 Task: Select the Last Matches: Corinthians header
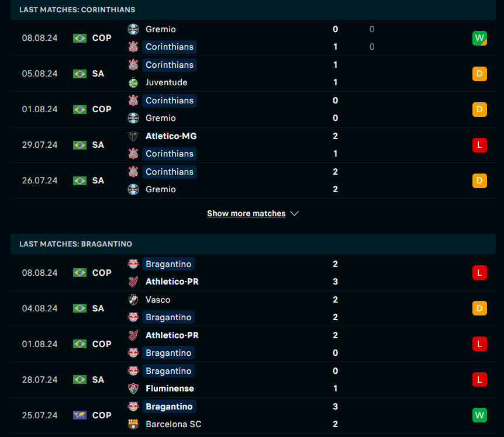(77, 10)
